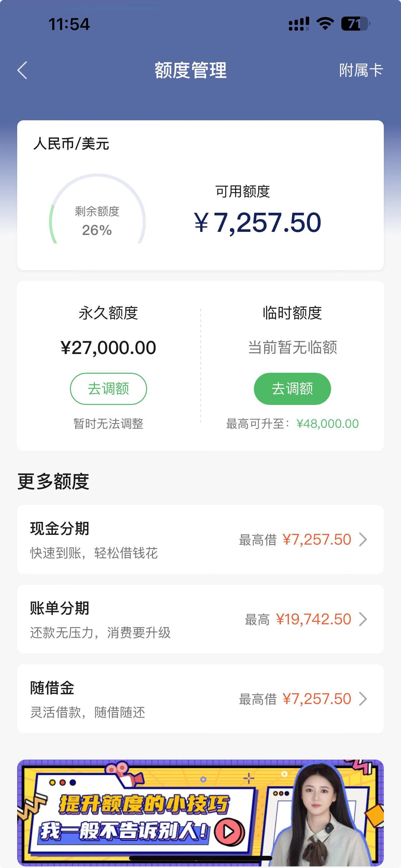Expand 随借金 chevron arrow
The width and height of the screenshot is (401, 868).
click(x=363, y=699)
